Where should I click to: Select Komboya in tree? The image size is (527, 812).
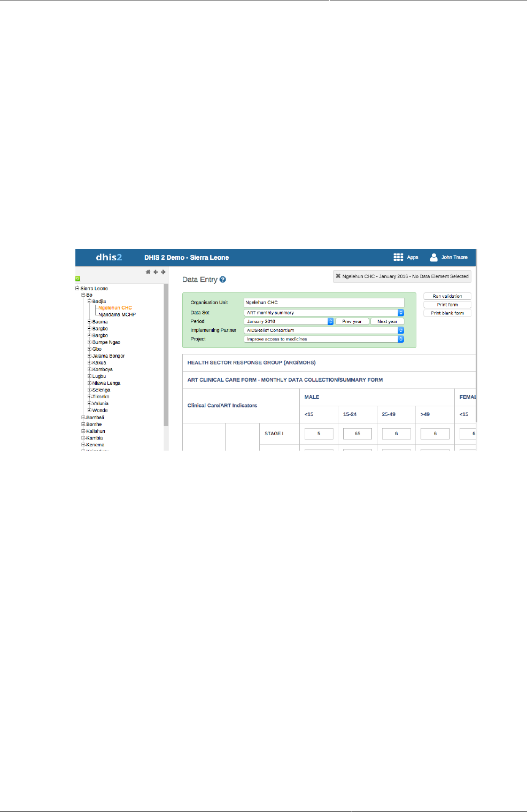coord(103,369)
